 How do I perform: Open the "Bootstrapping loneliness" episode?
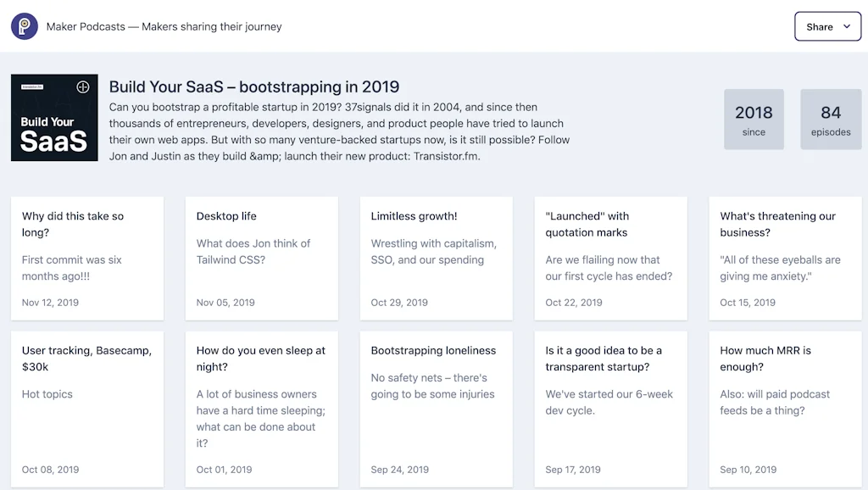437,409
